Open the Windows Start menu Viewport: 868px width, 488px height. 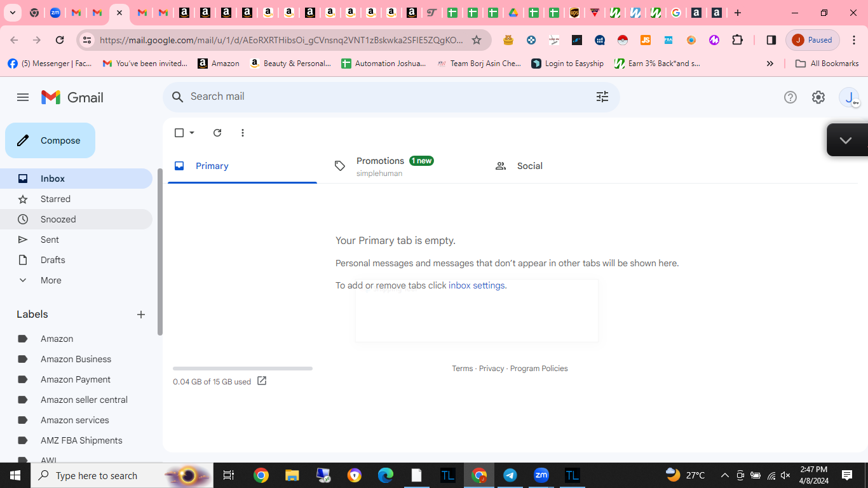(x=15, y=475)
